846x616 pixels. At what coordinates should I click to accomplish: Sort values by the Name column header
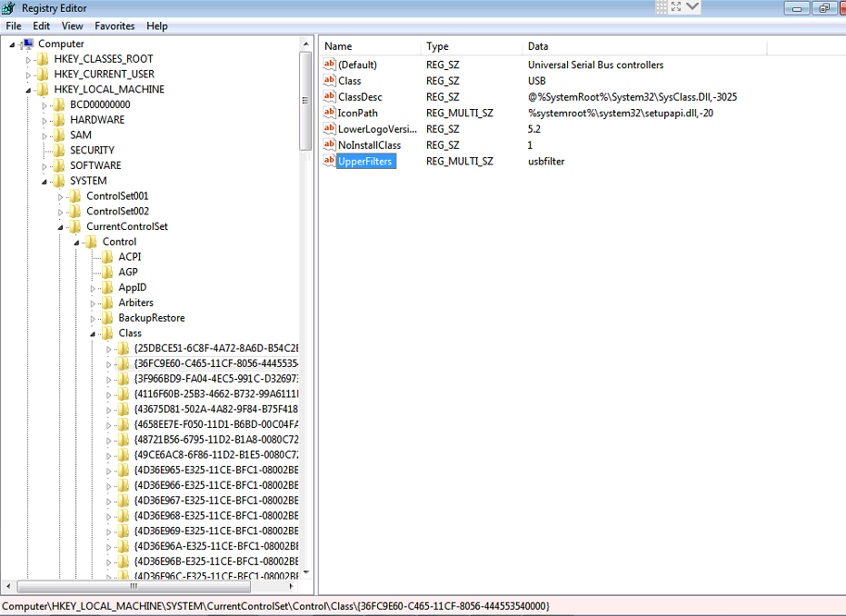pos(368,46)
